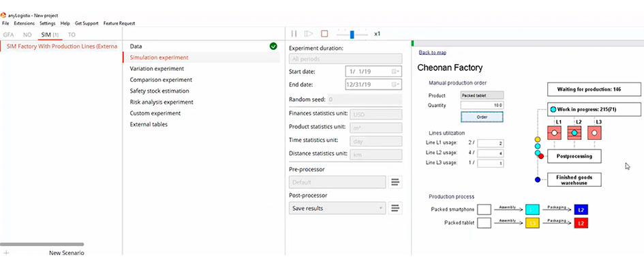Click the Quantity input field

click(x=482, y=105)
